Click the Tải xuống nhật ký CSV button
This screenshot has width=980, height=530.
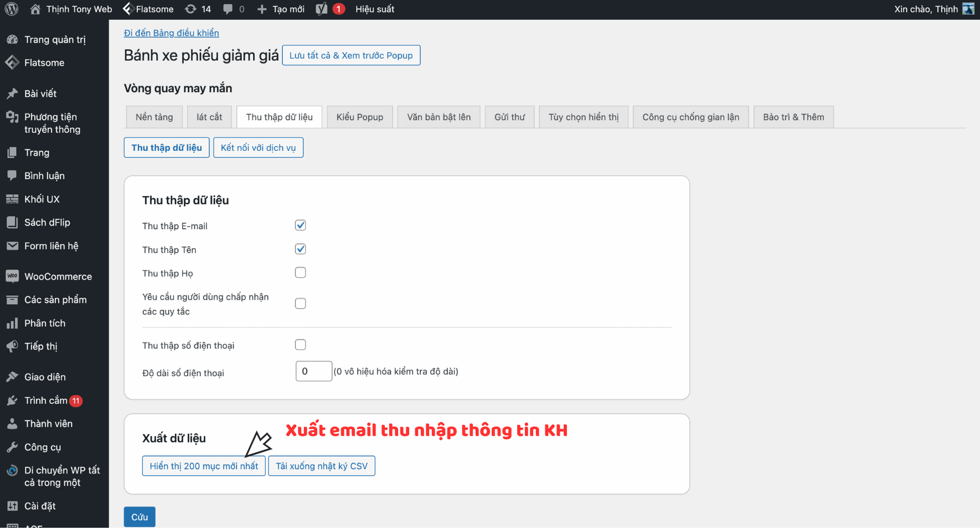pyautogui.click(x=321, y=466)
